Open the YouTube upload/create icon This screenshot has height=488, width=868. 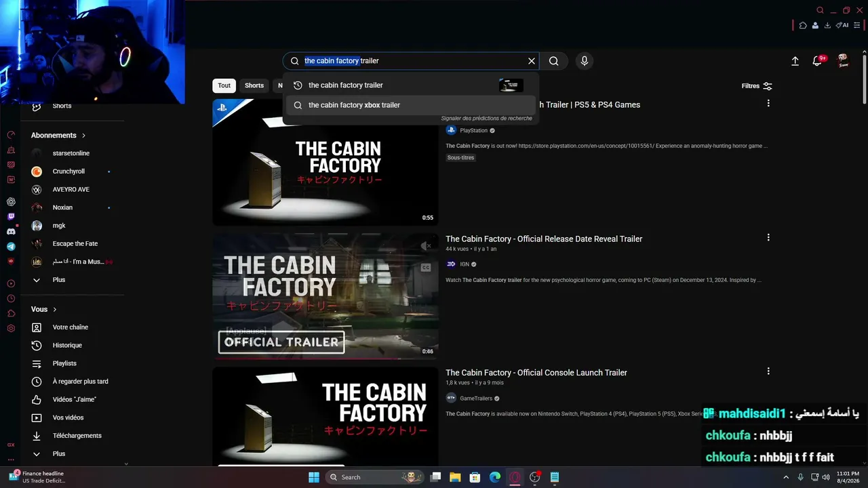click(795, 61)
